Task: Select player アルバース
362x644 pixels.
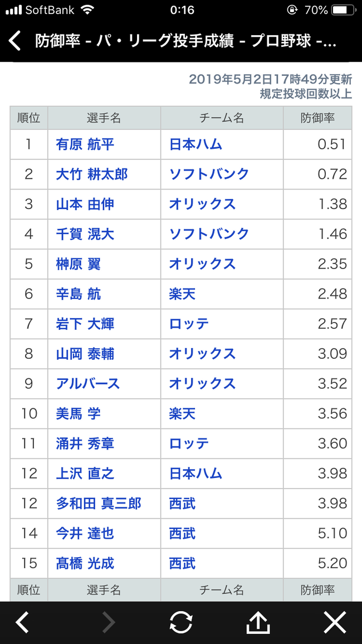Action: [88, 384]
